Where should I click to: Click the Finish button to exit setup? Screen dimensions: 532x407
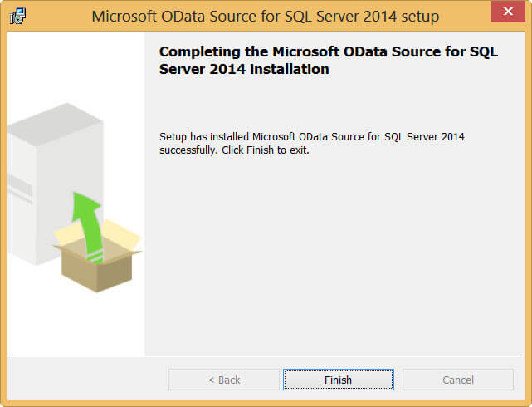click(338, 380)
